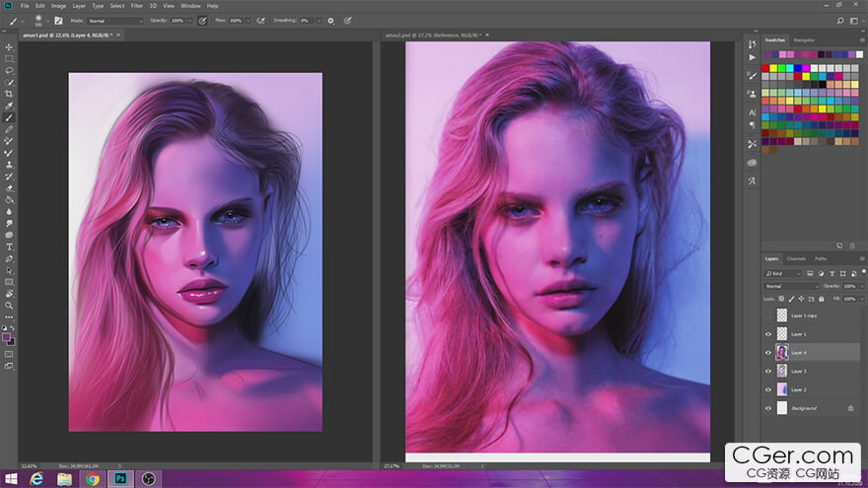The width and height of the screenshot is (868, 488).
Task: Expand the Smoothing slider arrow
Action: click(x=319, y=21)
